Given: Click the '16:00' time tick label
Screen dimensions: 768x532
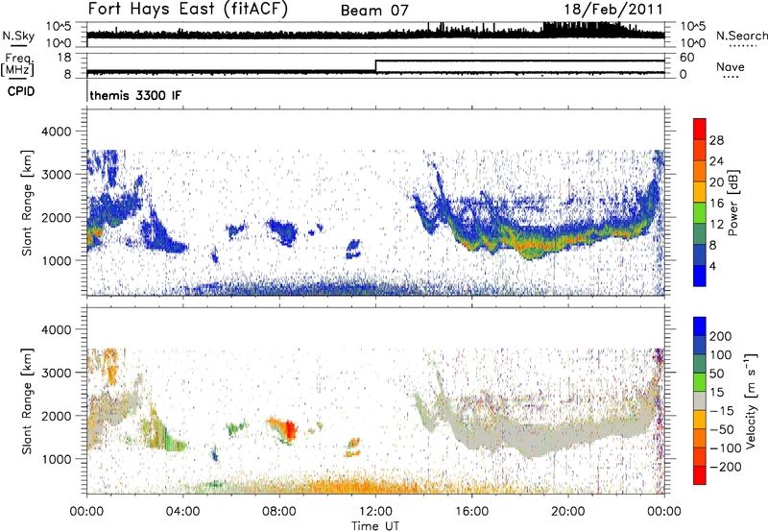Looking at the screenshot, I should [x=471, y=512].
